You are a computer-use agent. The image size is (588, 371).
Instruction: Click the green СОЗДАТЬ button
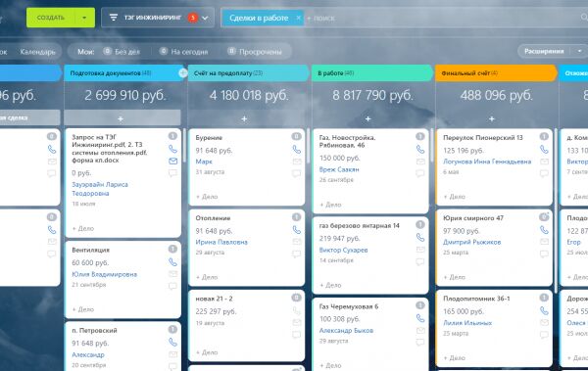click(x=51, y=18)
